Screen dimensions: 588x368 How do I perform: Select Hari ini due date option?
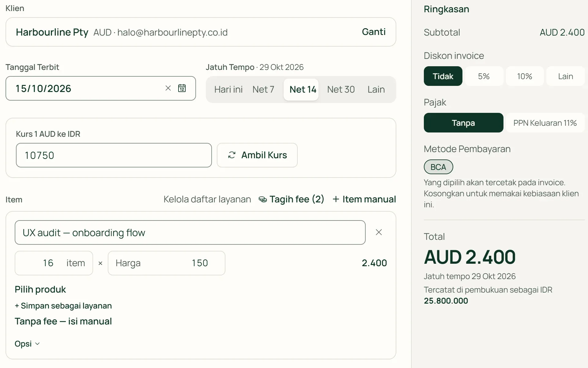click(228, 90)
